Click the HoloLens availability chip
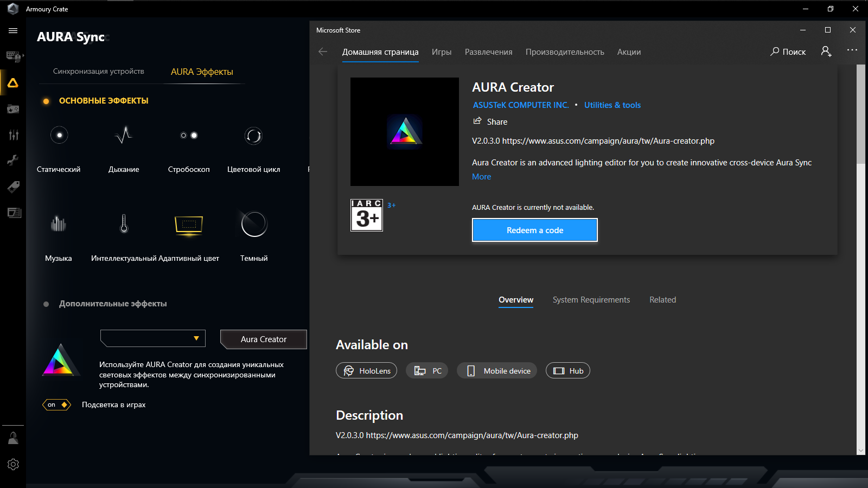The width and height of the screenshot is (868, 488). point(367,371)
